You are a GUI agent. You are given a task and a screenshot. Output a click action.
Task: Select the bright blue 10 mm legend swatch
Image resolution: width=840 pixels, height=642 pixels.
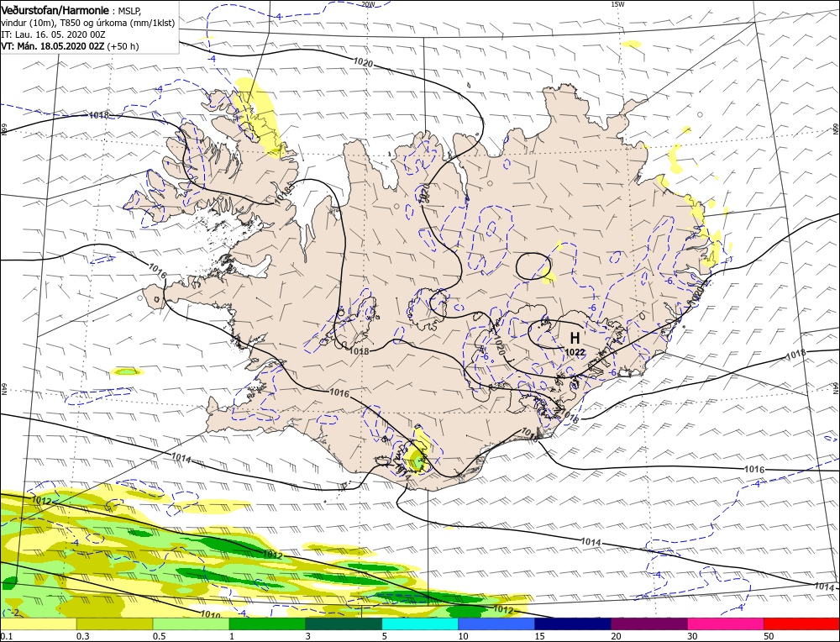496,624
